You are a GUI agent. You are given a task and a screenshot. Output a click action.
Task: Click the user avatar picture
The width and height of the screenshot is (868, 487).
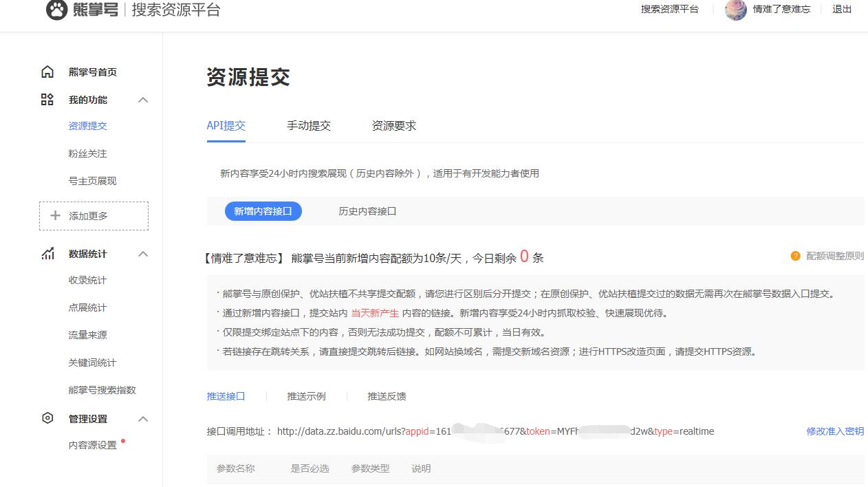tap(736, 10)
